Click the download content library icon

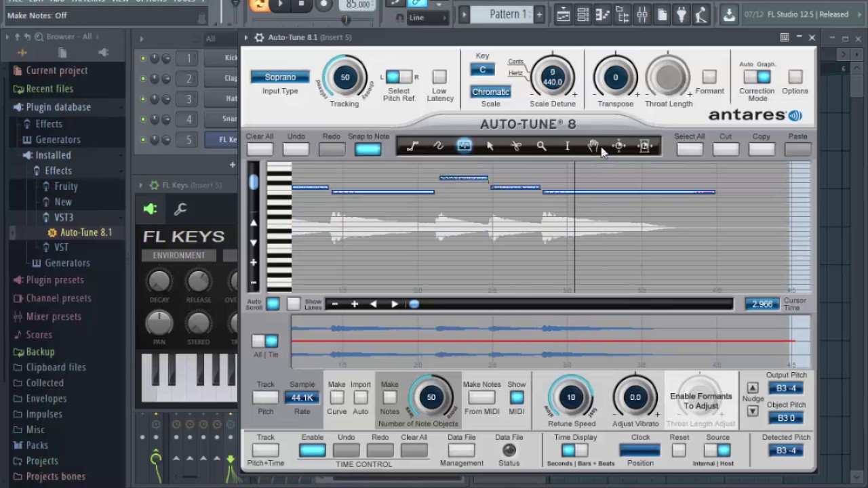coord(729,14)
